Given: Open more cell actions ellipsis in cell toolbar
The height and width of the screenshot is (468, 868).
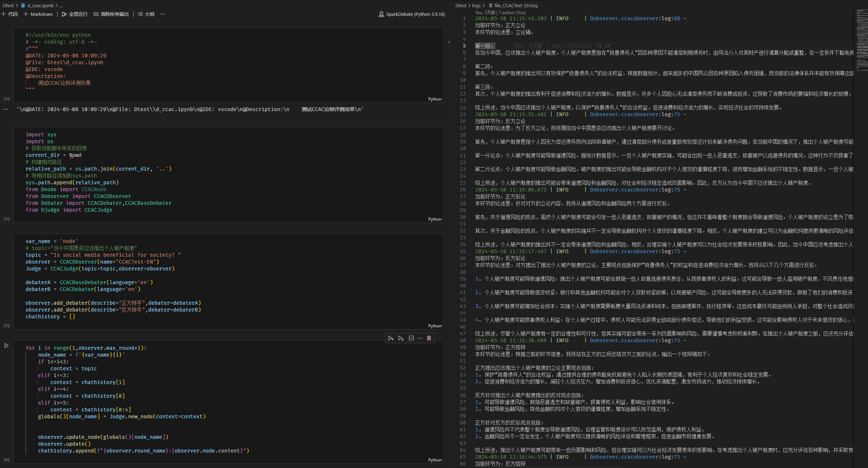Looking at the screenshot, I should coord(420,338).
